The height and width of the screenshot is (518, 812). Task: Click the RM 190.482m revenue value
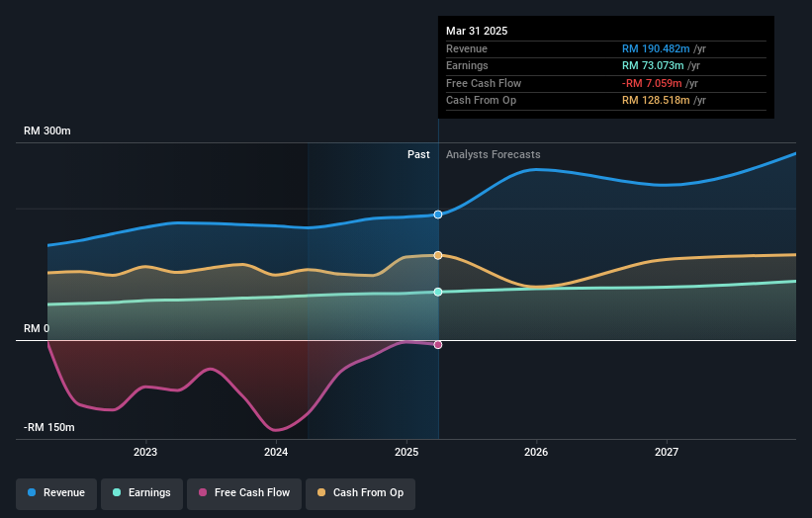point(656,48)
